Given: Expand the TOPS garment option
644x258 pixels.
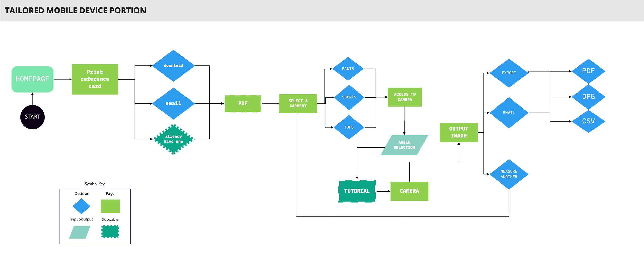Looking at the screenshot, I should point(349,127).
